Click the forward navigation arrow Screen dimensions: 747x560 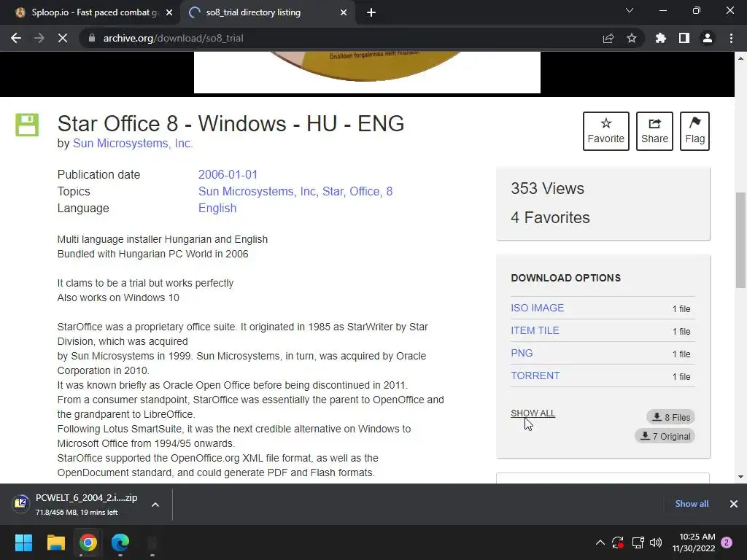pos(39,38)
